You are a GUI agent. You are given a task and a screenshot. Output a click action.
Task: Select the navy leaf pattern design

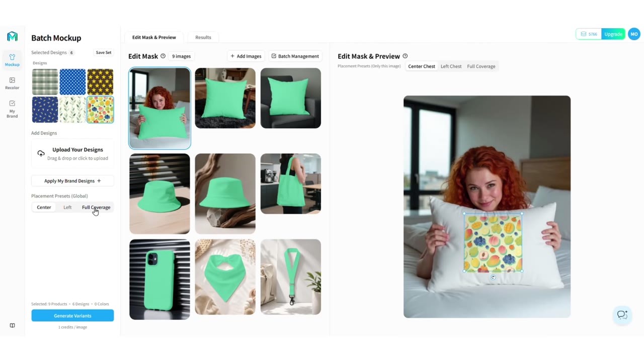45,110
